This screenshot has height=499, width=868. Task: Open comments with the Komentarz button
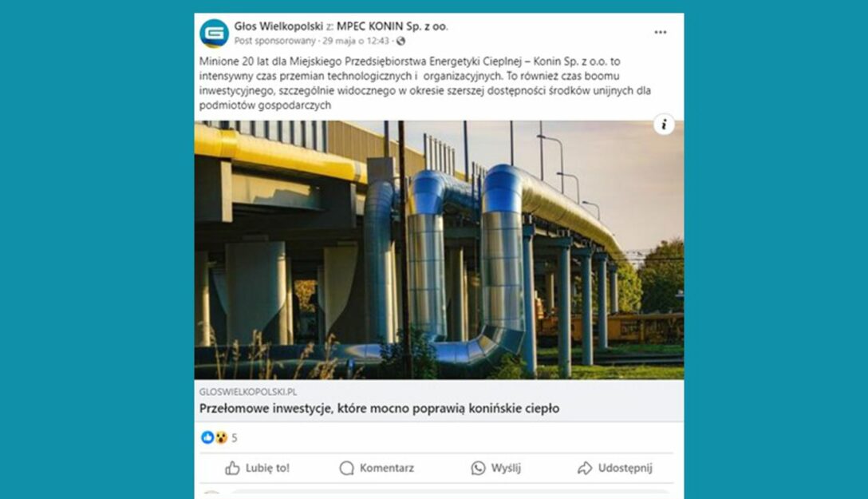[377, 468]
